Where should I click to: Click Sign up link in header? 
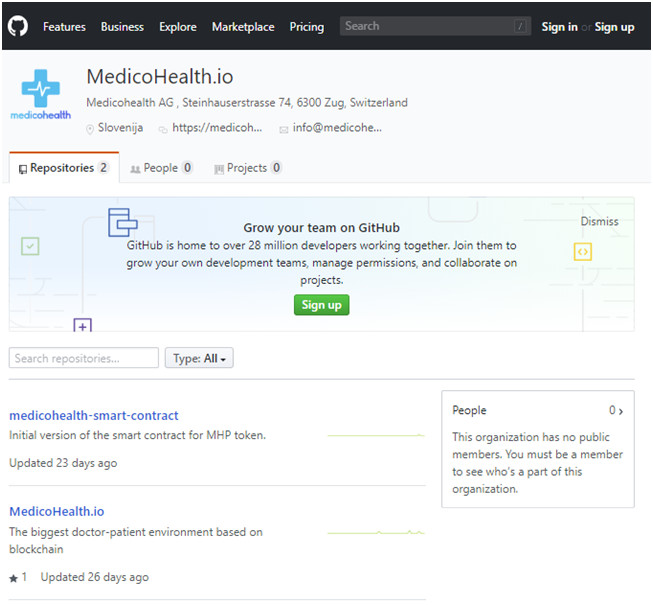[614, 27]
